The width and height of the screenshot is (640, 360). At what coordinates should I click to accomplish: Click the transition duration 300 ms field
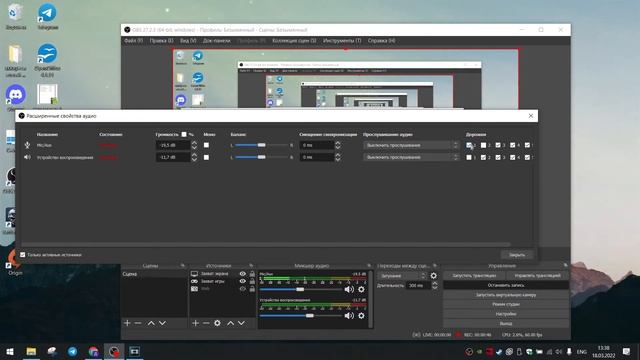pos(418,285)
